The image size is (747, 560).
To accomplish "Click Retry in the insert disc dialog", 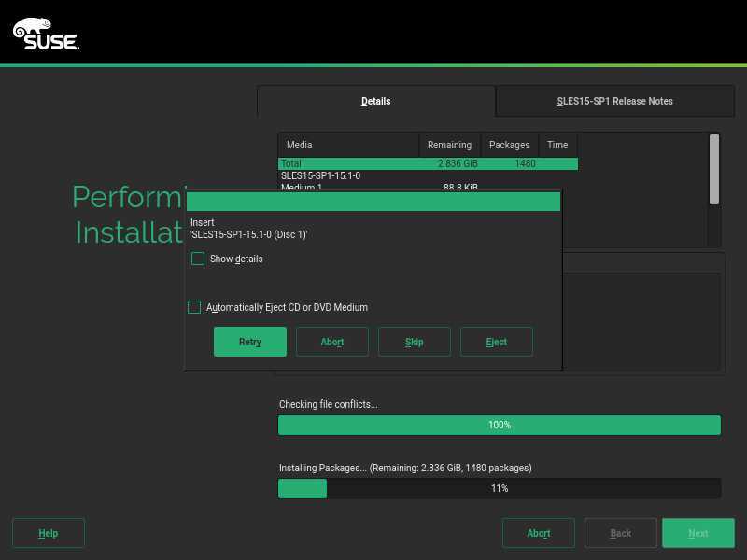I will pyautogui.click(x=250, y=342).
